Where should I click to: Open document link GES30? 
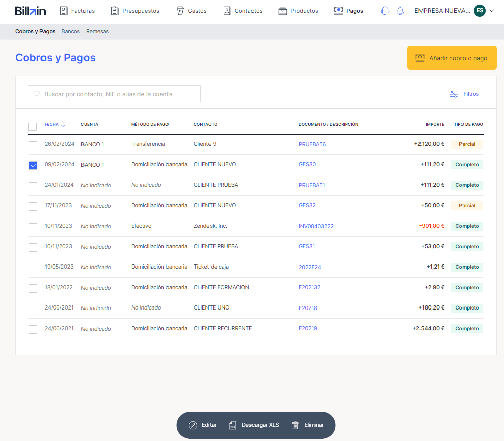coord(307,164)
